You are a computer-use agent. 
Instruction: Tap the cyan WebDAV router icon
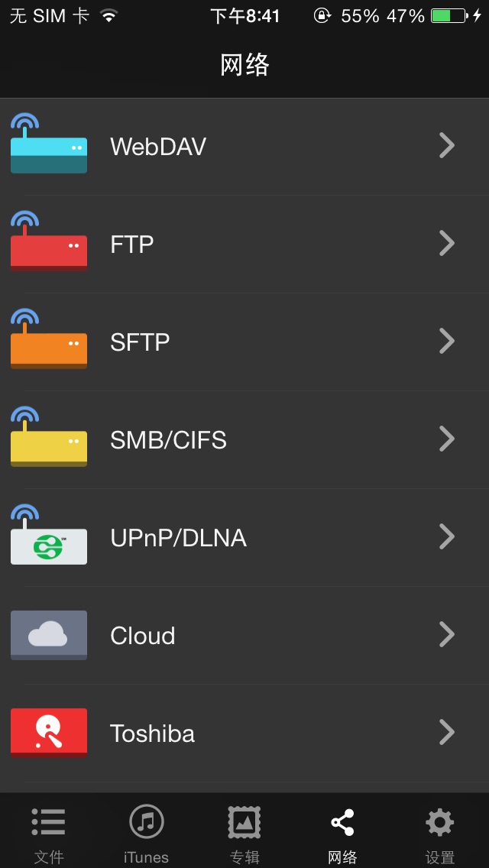48,147
